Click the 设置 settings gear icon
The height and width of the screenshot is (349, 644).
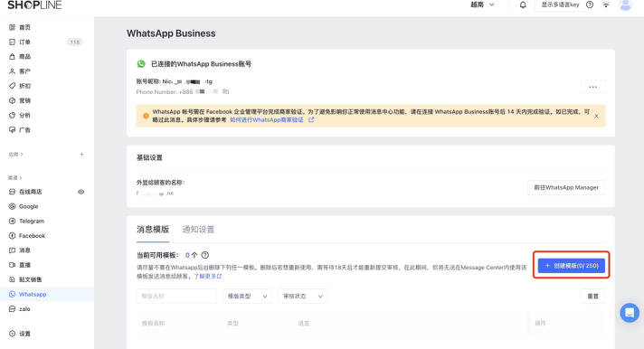coord(12,334)
